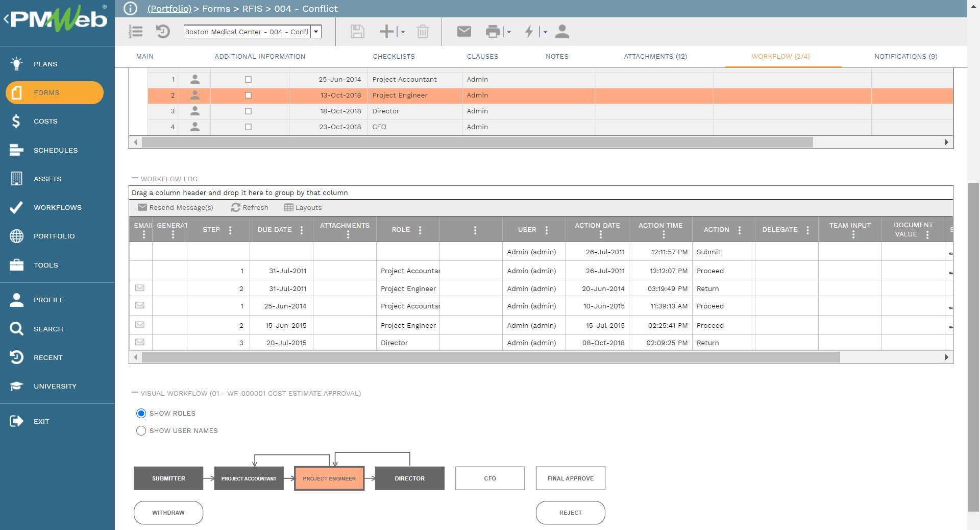The height and width of the screenshot is (530, 980).
Task: Open the Assets section
Action: [17, 179]
